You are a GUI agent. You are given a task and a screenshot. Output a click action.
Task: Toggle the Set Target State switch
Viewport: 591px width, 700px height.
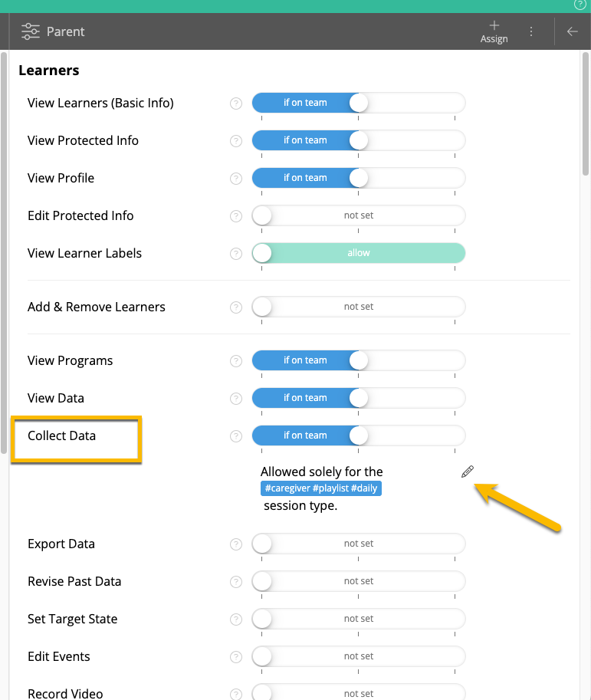359,619
